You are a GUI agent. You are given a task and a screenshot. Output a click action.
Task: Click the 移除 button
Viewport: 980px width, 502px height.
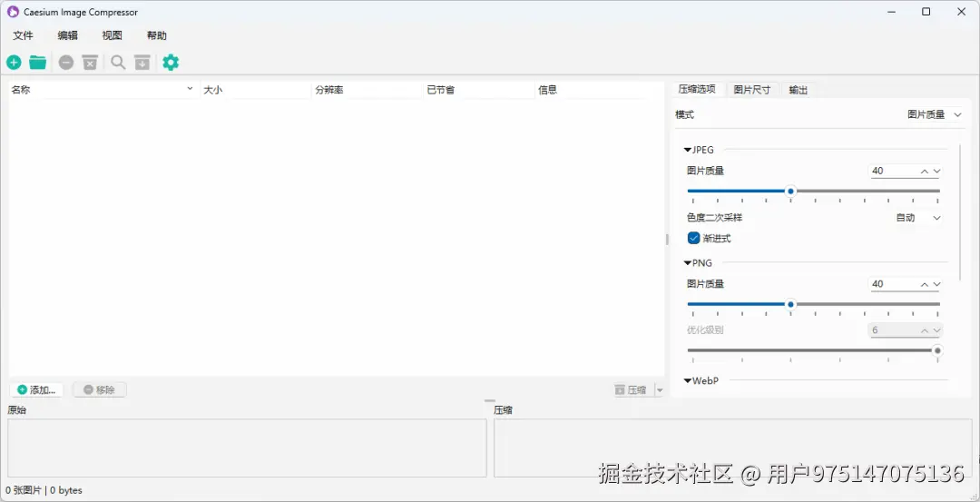pos(100,390)
